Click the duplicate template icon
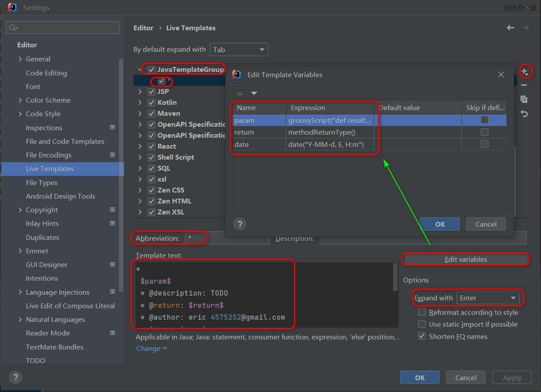The width and height of the screenshot is (541, 392). point(524,100)
